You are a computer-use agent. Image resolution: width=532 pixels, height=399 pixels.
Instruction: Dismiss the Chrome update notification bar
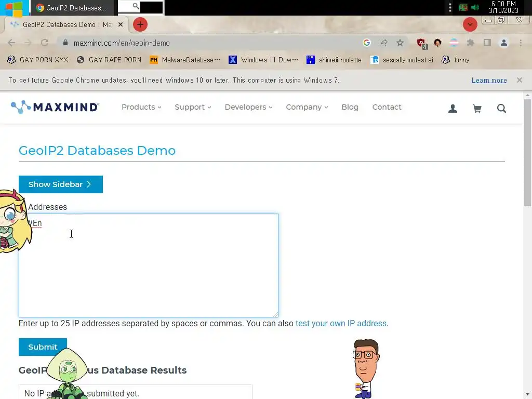(520, 80)
